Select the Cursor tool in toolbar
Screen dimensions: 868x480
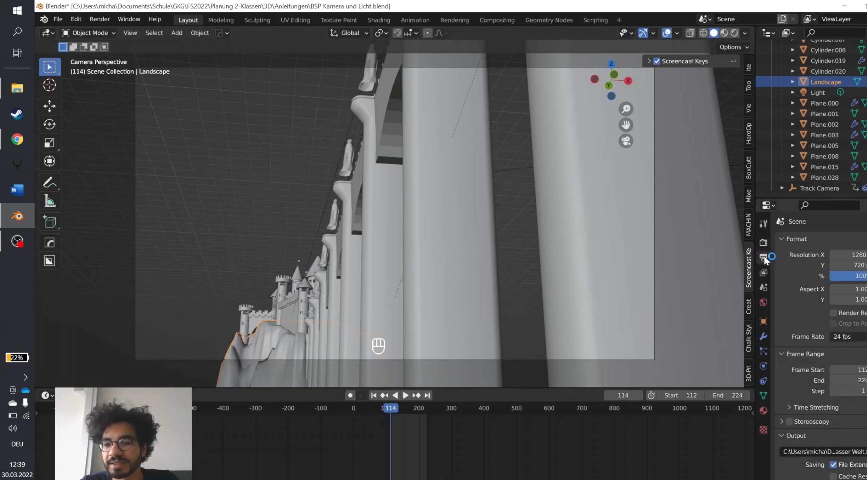(50, 85)
